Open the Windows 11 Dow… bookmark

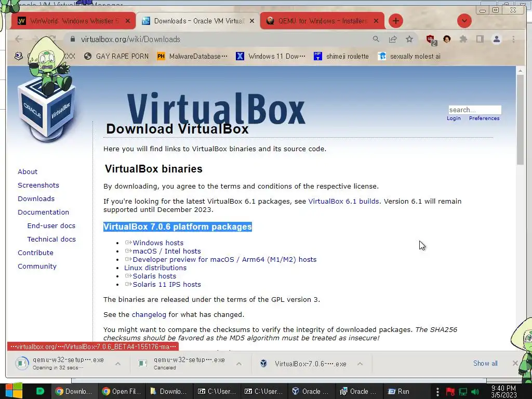pyautogui.click(x=270, y=56)
